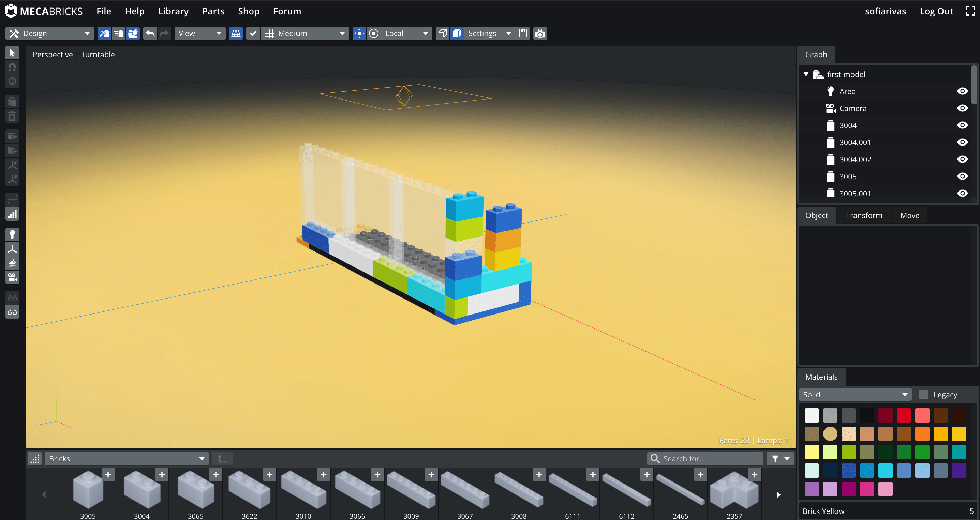The image size is (980, 520).
Task: Click the glasses icon in left sidebar
Action: 12,312
